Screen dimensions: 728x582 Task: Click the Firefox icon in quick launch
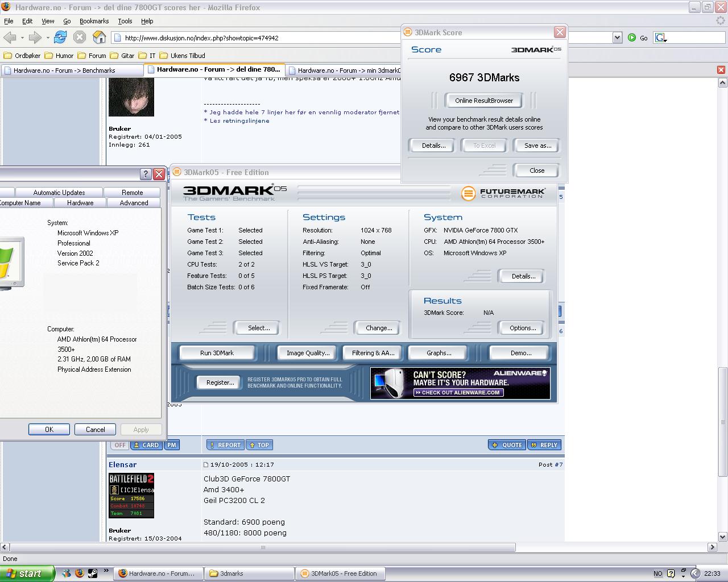coord(80,573)
